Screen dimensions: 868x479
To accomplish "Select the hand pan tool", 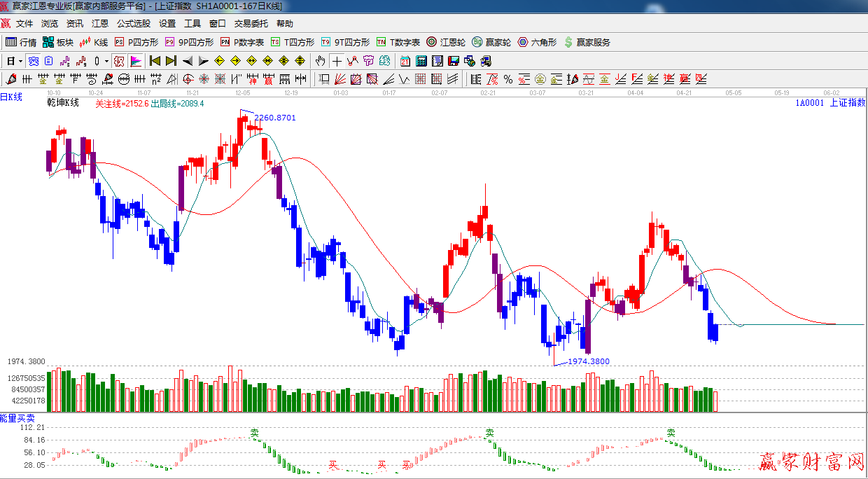I will coord(321,61).
